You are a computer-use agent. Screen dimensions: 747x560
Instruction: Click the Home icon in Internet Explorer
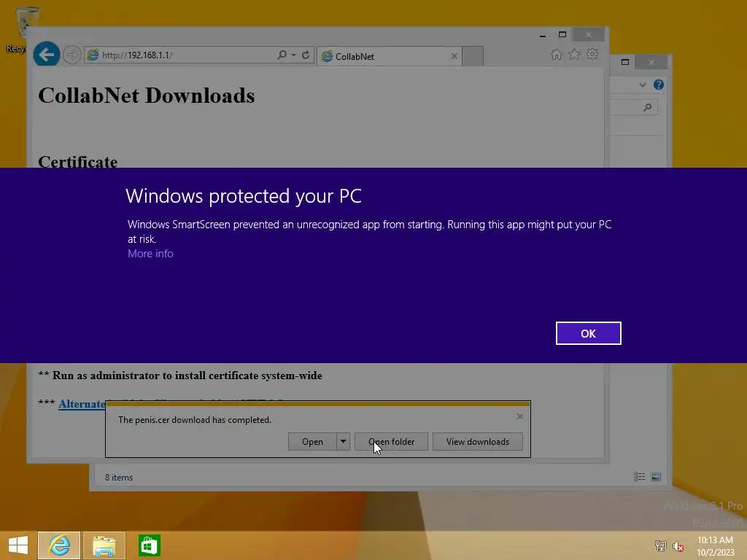[x=557, y=55]
